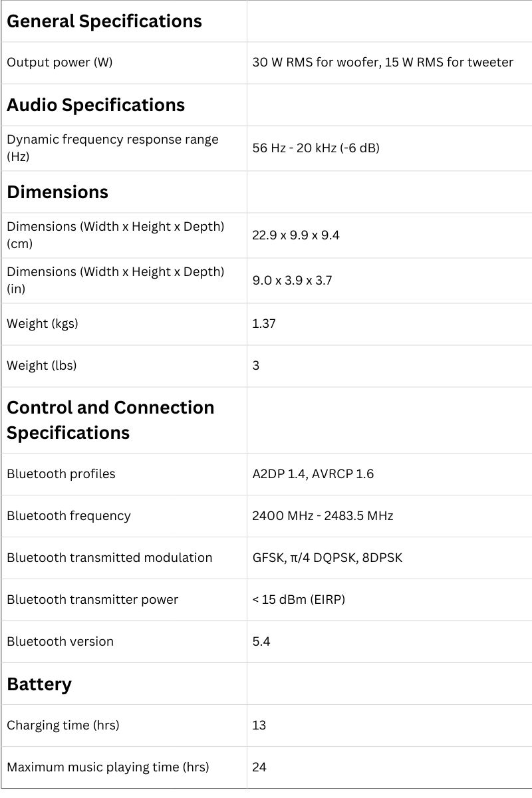Click the Dimensions section heading
The image size is (532, 798).
[57, 192]
